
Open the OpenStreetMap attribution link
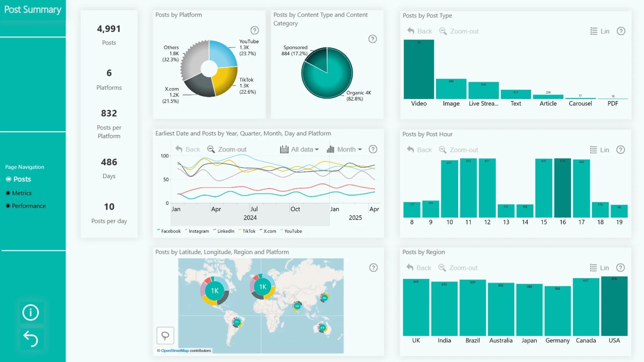[175, 351]
